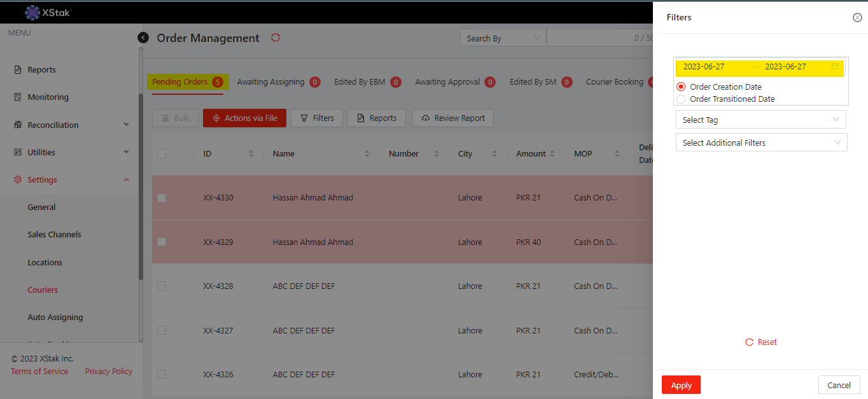868x399 pixels.
Task: Open the Select Tag dropdown
Action: (x=760, y=120)
